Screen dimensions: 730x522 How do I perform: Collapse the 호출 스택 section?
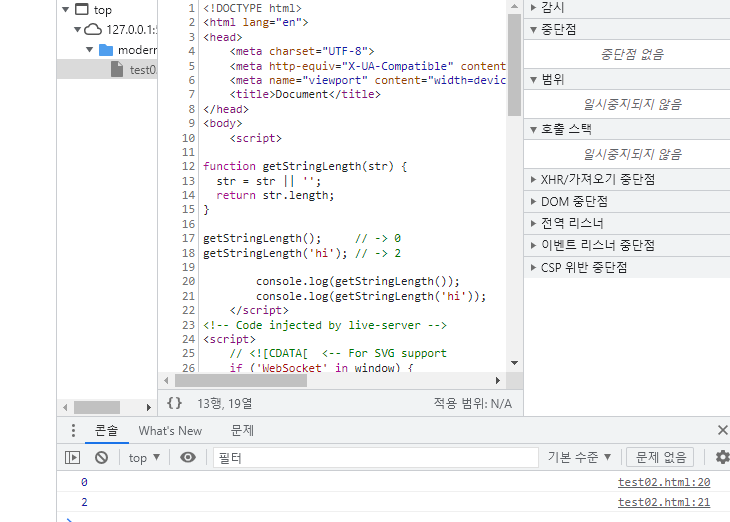534,129
